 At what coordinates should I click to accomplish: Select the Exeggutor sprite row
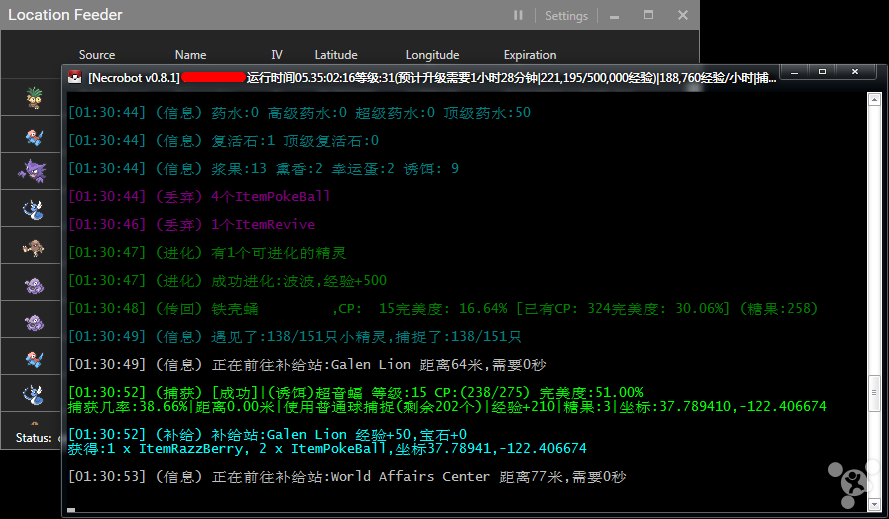32,98
